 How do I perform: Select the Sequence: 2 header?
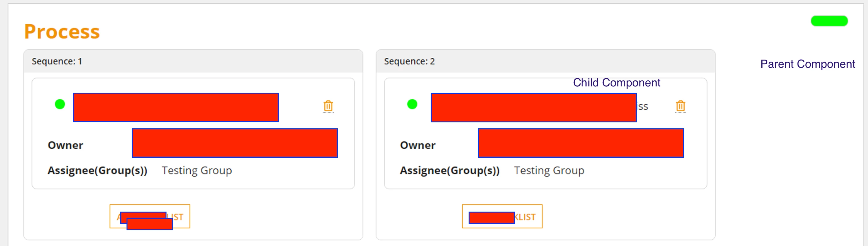point(545,61)
